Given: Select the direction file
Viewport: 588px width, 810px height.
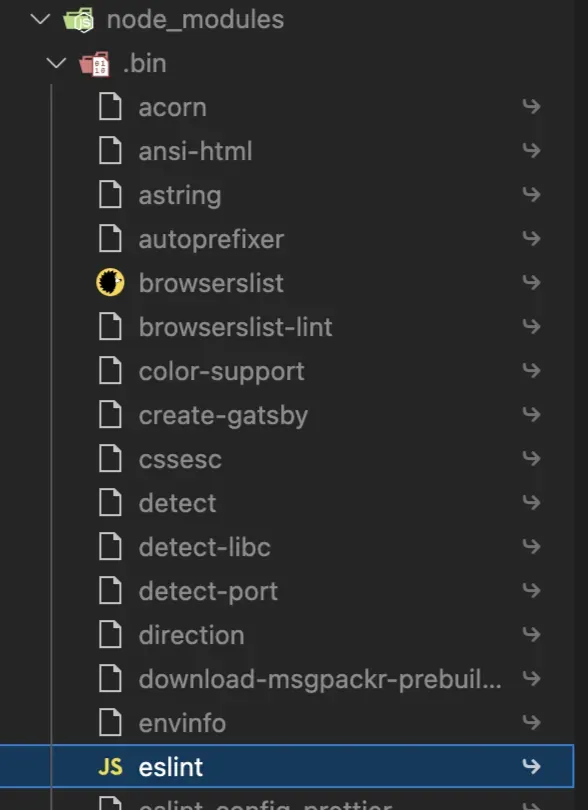Looking at the screenshot, I should [191, 635].
